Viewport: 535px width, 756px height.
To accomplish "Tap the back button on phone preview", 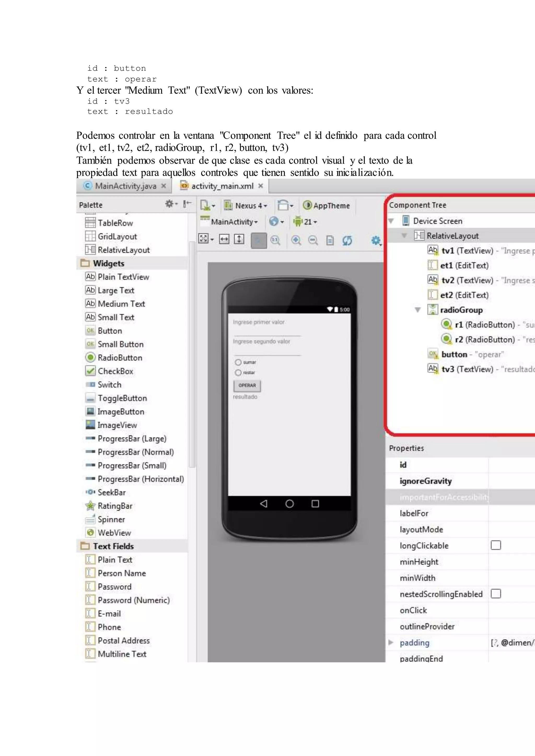I will tap(264, 504).
